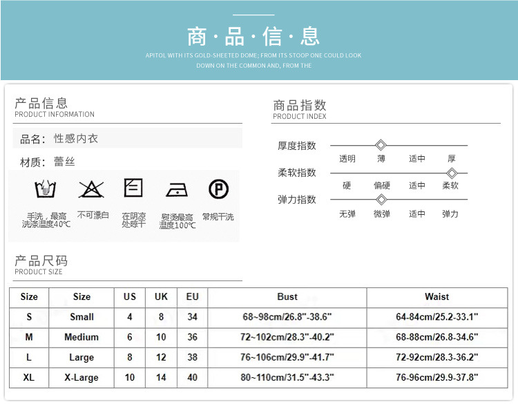Click the product name 性感内衣
This screenshot has width=518, height=420.
point(76,138)
